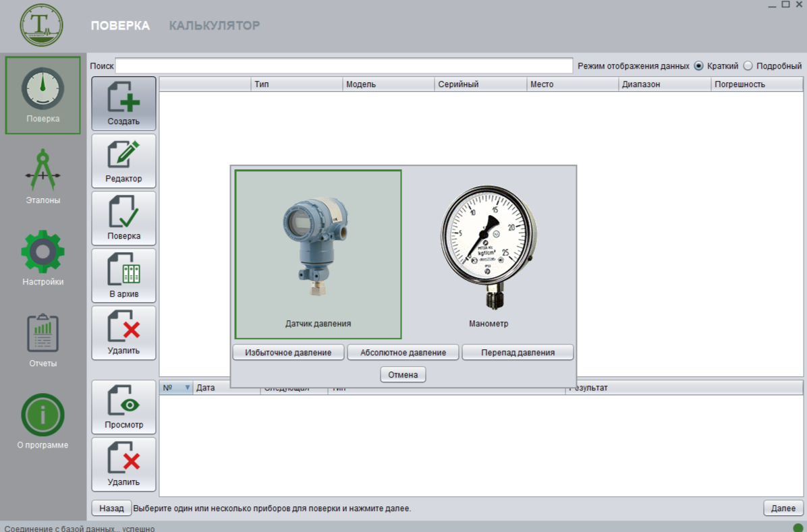Select Подробный display mode radio button
The width and height of the screenshot is (807, 532).
(x=748, y=66)
